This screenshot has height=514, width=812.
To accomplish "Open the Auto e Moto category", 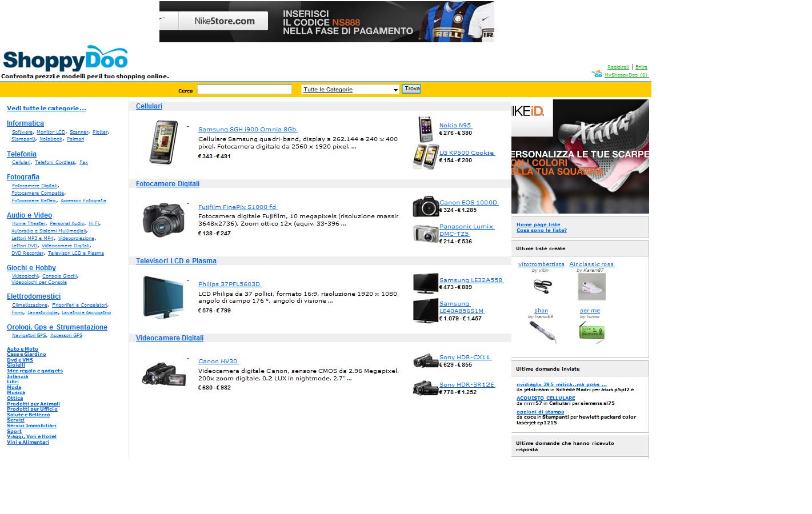I will click(22, 349).
